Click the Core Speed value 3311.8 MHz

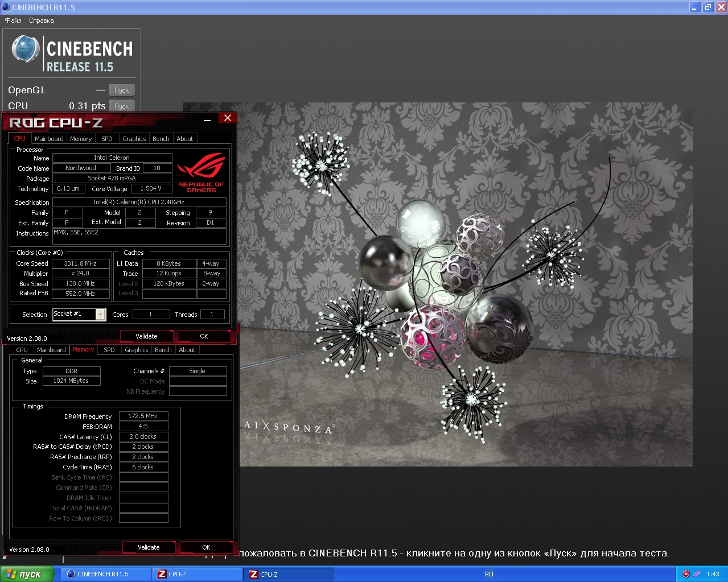click(x=81, y=263)
